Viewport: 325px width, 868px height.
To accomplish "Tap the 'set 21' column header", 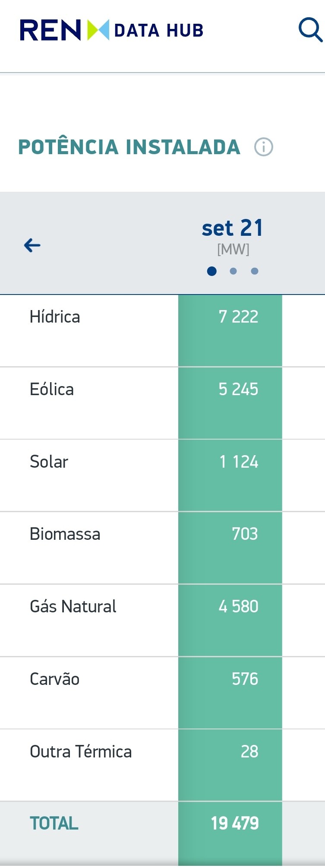I will [x=232, y=228].
